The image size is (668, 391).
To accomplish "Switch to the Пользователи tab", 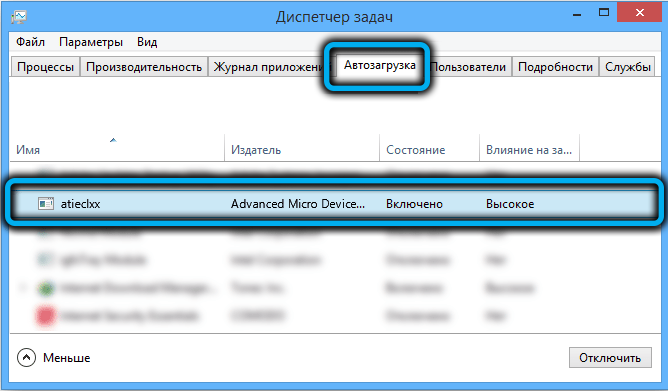I will pos(469,67).
